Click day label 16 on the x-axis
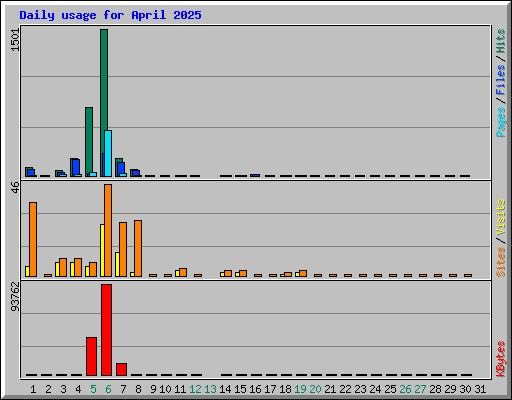The image size is (512, 400). [255, 389]
